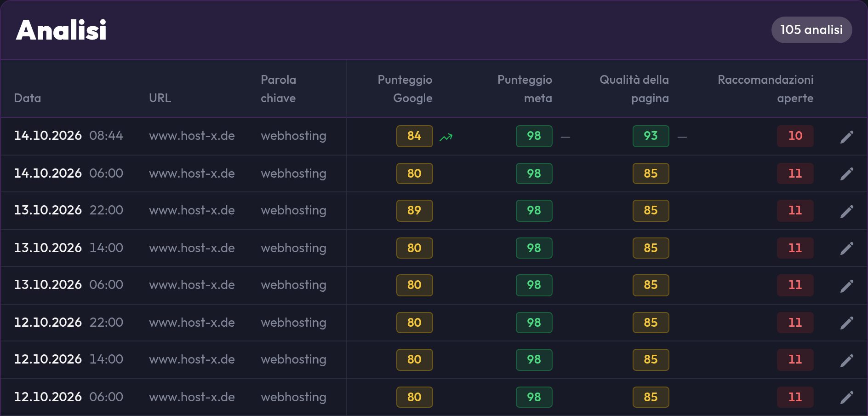Click the Punteggio meta column header
The image size is (868, 416).
[525, 89]
